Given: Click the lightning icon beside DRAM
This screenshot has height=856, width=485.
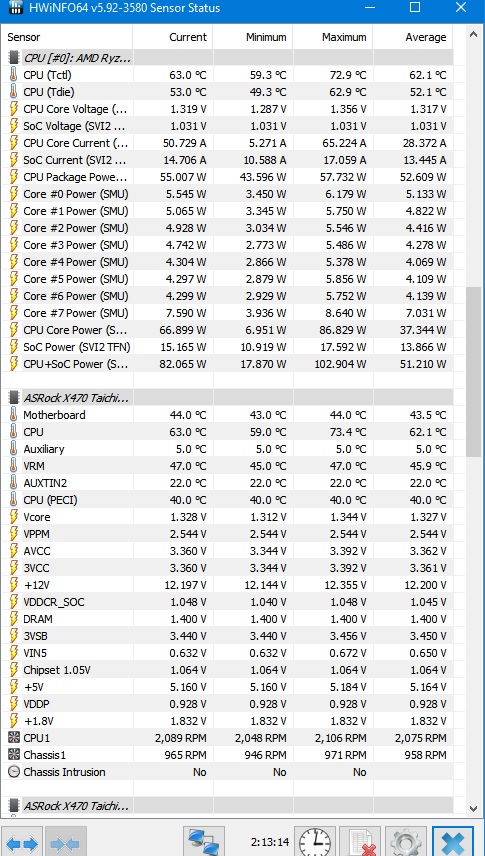Looking at the screenshot, I should 14,619.
